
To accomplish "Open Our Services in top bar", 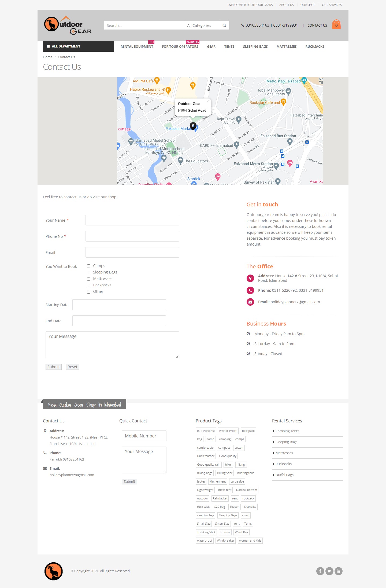I will pyautogui.click(x=332, y=5).
